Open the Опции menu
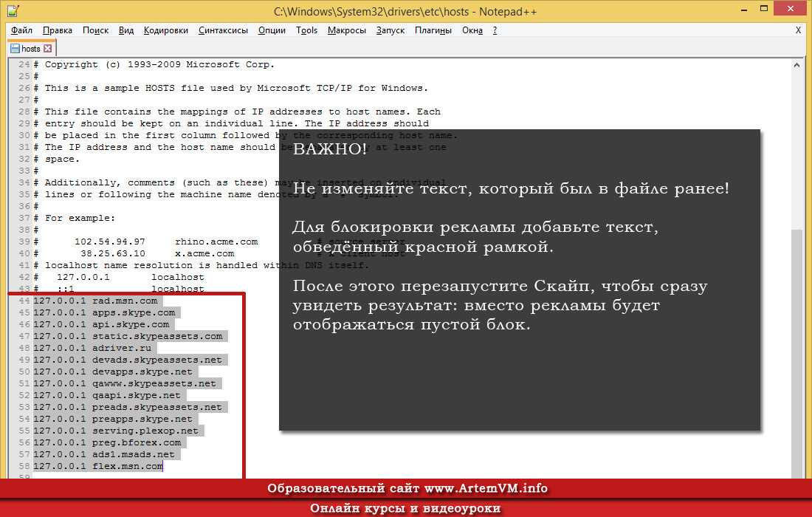Viewport: 812px width, 517px height. coord(272,30)
